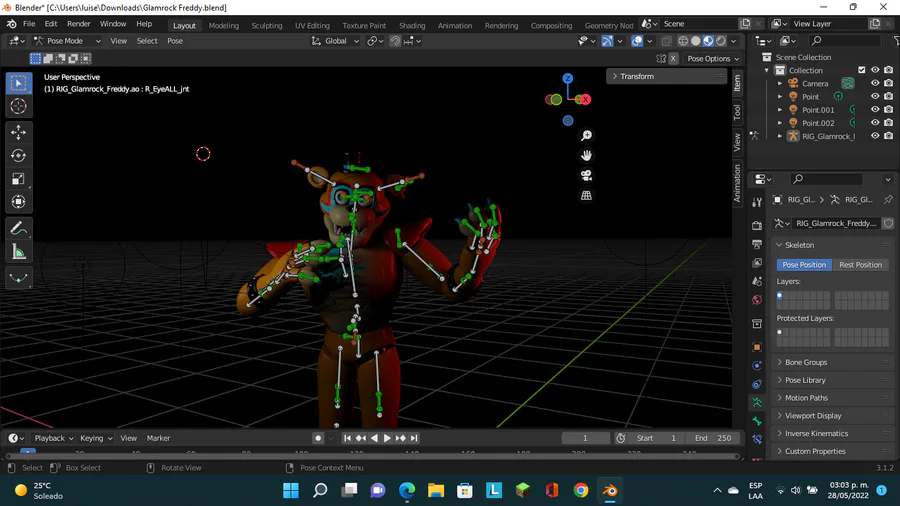This screenshot has height=506, width=900.
Task: Hide RIG_Glamrock armature in viewport
Action: (875, 136)
